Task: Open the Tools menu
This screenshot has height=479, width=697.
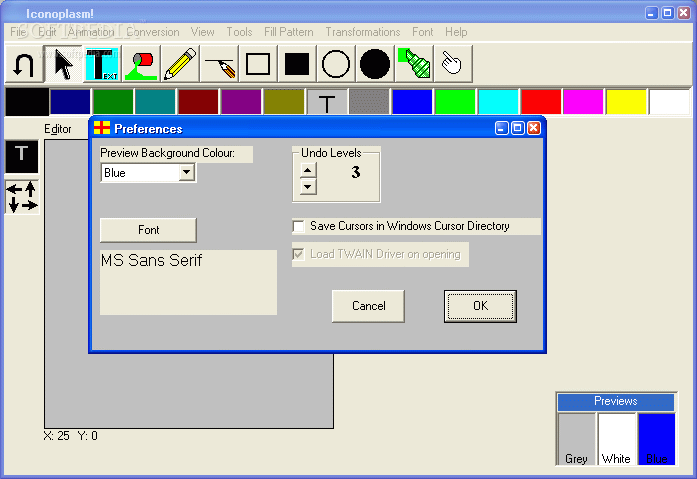Action: click(239, 32)
